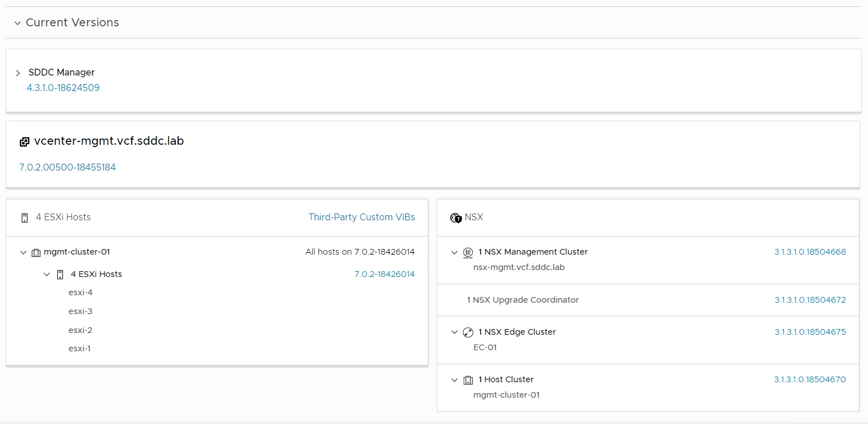The height and width of the screenshot is (424, 868).
Task: Click the NSX Edge Cluster icon
Action: [468, 332]
